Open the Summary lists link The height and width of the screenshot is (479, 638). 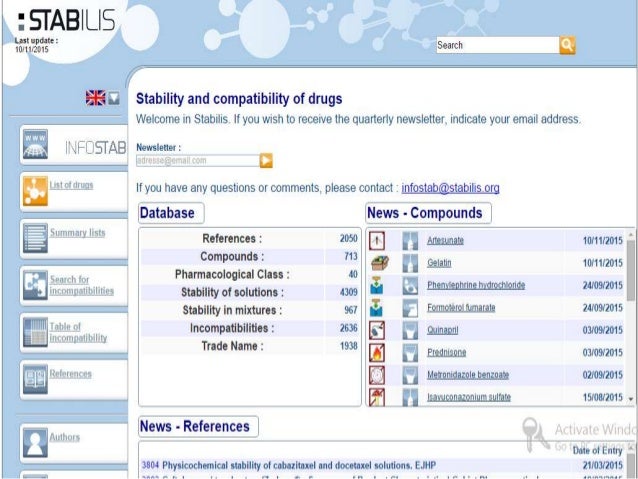[x=77, y=233]
